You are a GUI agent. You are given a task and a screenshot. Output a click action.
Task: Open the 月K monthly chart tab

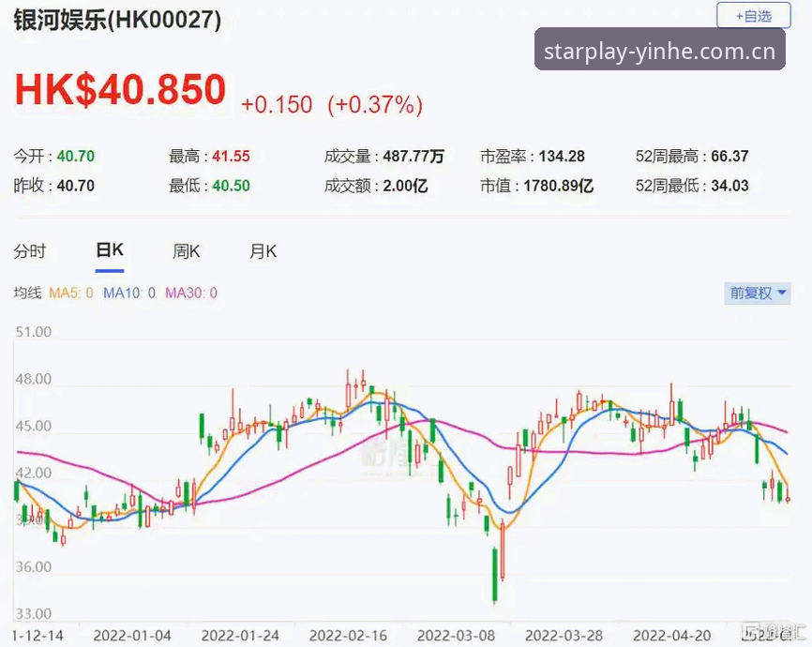(x=263, y=251)
